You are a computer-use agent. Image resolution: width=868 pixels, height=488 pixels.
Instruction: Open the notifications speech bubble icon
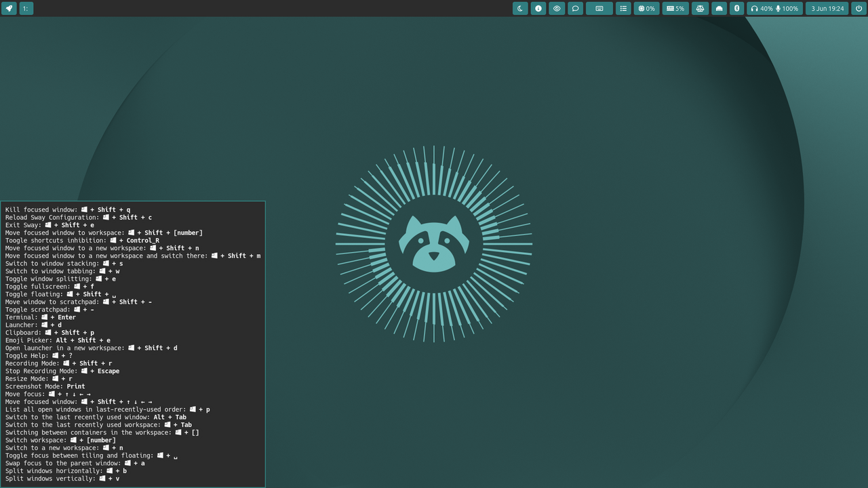point(575,9)
